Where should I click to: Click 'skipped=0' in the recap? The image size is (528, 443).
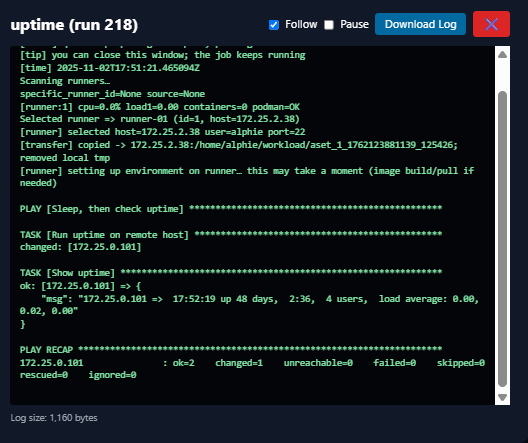click(x=461, y=363)
